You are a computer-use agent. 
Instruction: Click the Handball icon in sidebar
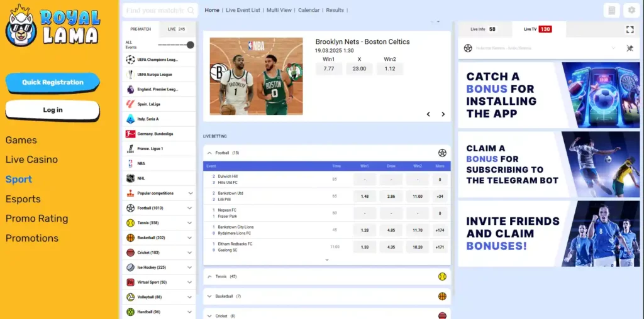coord(130,311)
